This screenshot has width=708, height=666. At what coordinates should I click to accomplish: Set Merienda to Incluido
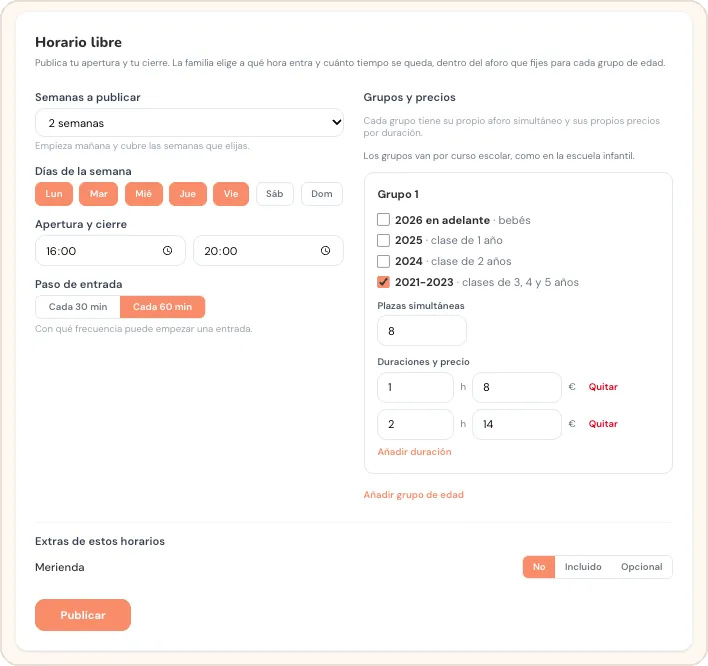583,567
